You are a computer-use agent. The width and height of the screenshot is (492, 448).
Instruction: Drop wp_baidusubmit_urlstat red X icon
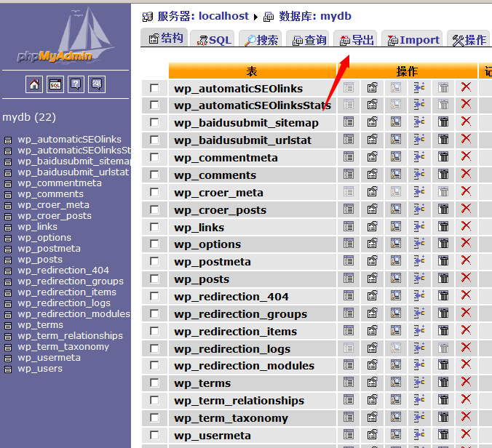466,139
